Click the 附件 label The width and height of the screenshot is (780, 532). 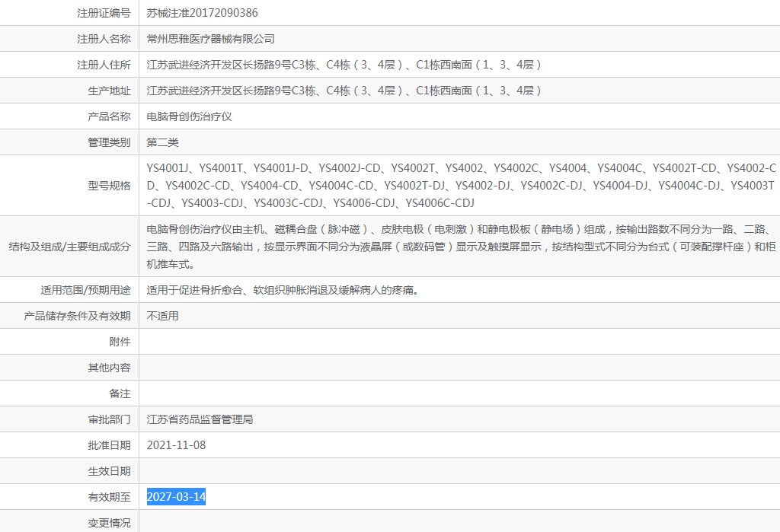[x=120, y=342]
